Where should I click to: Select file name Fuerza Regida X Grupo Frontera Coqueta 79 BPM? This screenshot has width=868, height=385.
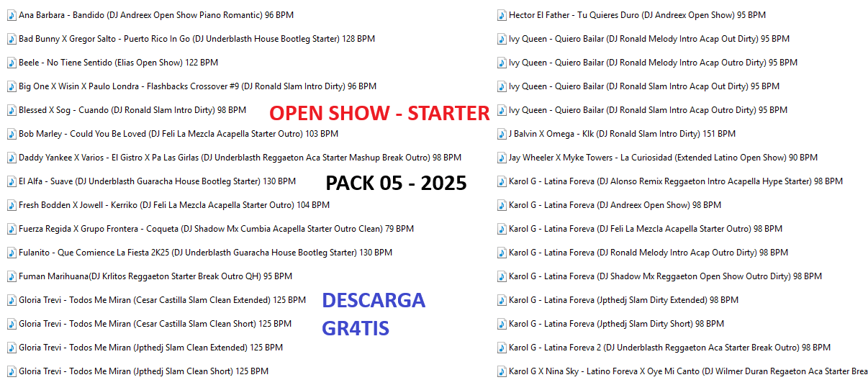(216, 229)
